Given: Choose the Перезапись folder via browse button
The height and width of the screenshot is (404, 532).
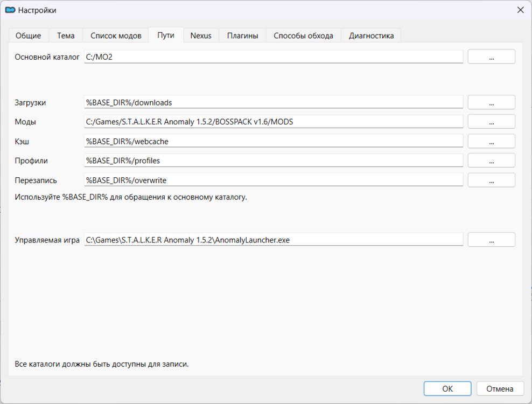Looking at the screenshot, I should pyautogui.click(x=491, y=180).
